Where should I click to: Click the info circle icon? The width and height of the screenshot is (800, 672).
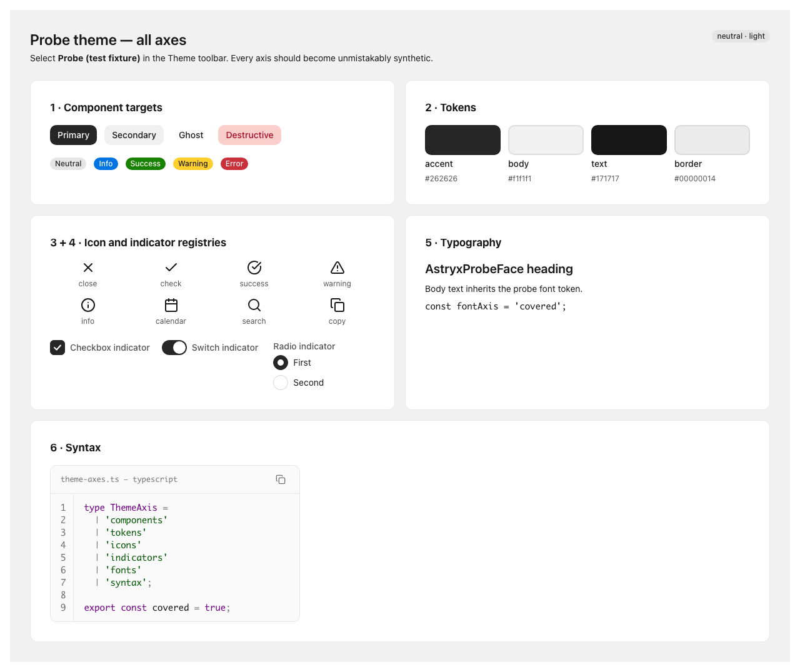click(x=88, y=305)
